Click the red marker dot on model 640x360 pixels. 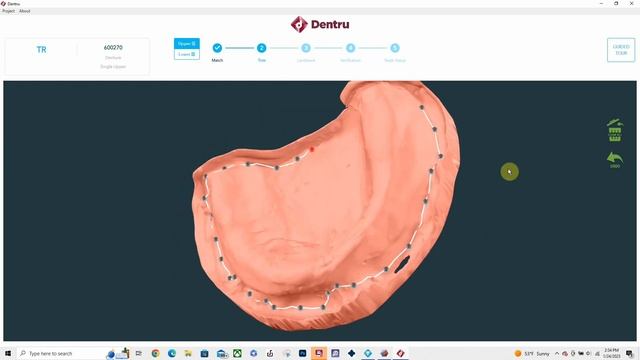312,149
